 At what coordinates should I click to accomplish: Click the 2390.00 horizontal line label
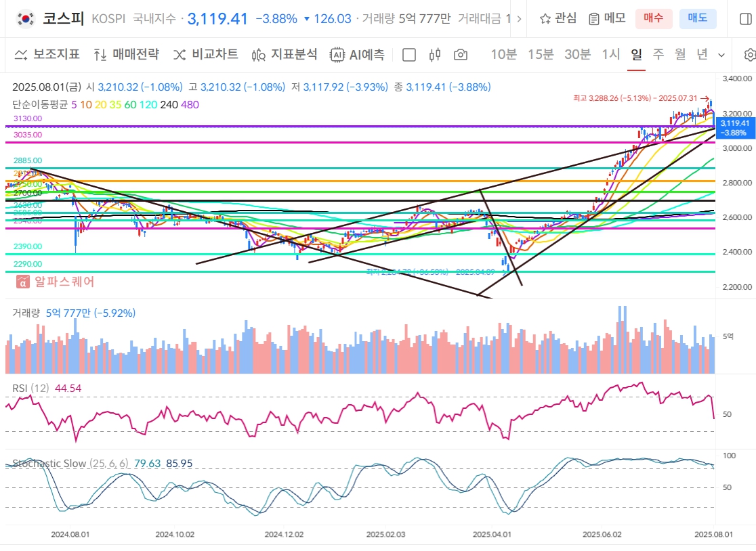[28, 246]
